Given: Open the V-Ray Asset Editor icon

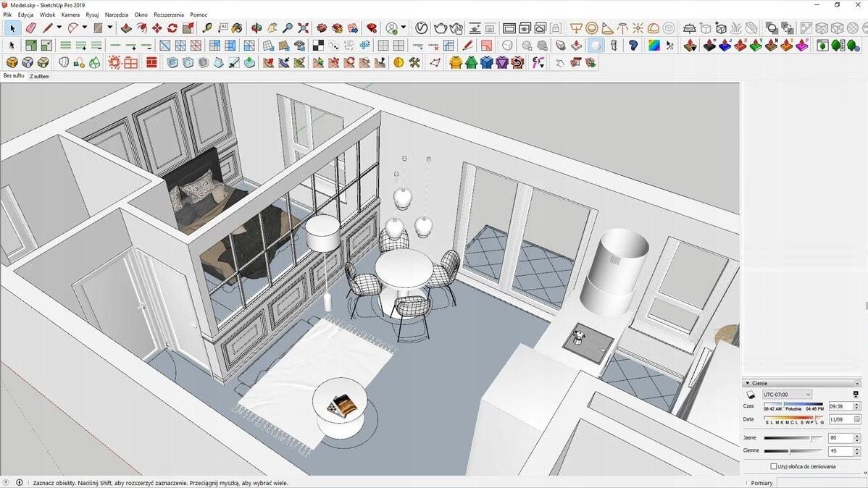Looking at the screenshot, I should (x=421, y=28).
